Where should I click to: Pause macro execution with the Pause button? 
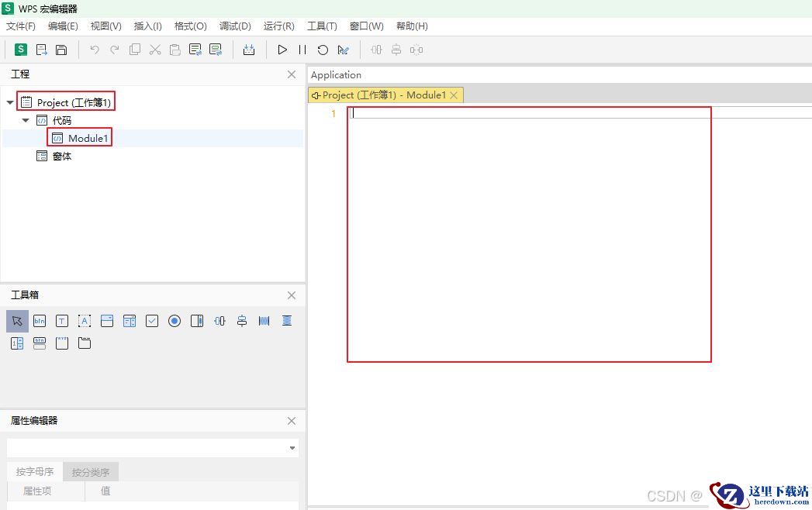302,50
